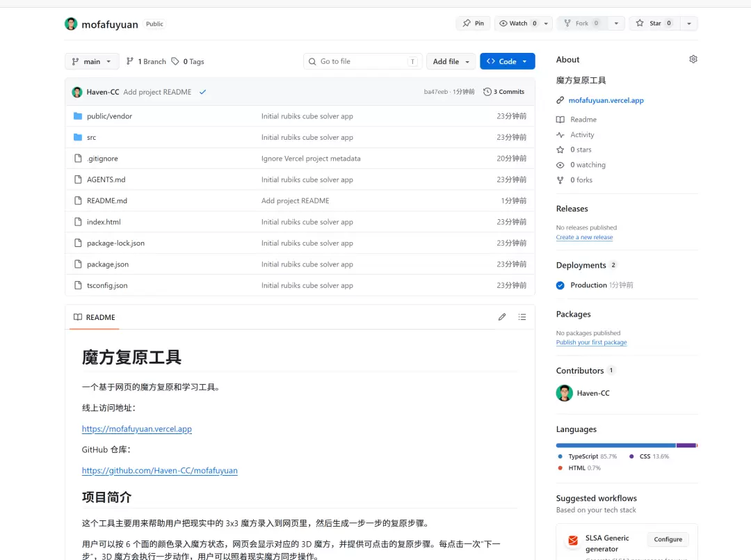Click the fork icon beside 0 forks

pos(560,180)
